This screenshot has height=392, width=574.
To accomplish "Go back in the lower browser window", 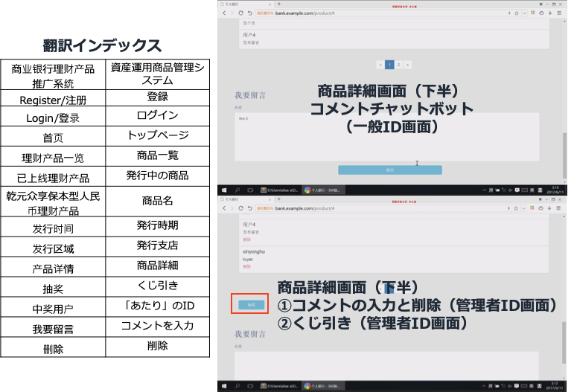I will [x=224, y=208].
